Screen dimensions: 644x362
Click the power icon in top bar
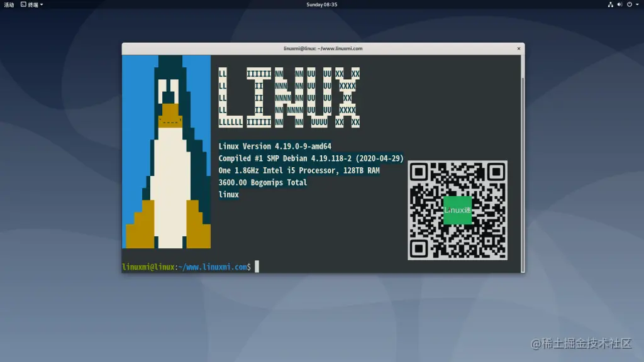pyautogui.click(x=629, y=4)
